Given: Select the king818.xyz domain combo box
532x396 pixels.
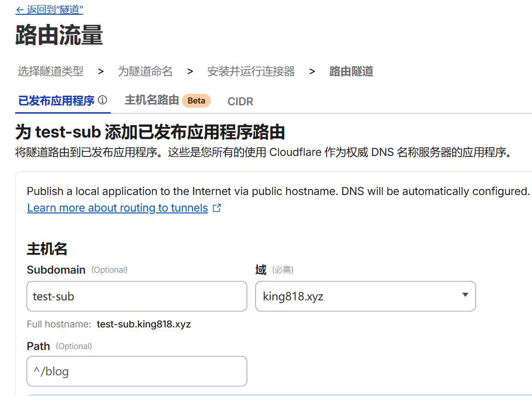Looking at the screenshot, I should click(x=358, y=296).
